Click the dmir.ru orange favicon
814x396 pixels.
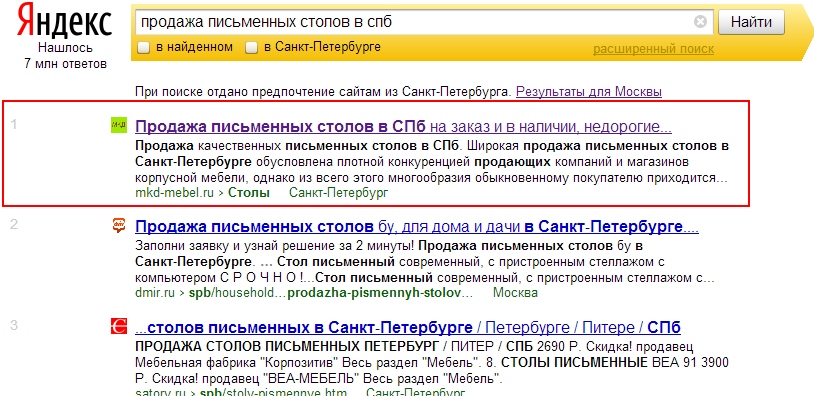tap(119, 225)
